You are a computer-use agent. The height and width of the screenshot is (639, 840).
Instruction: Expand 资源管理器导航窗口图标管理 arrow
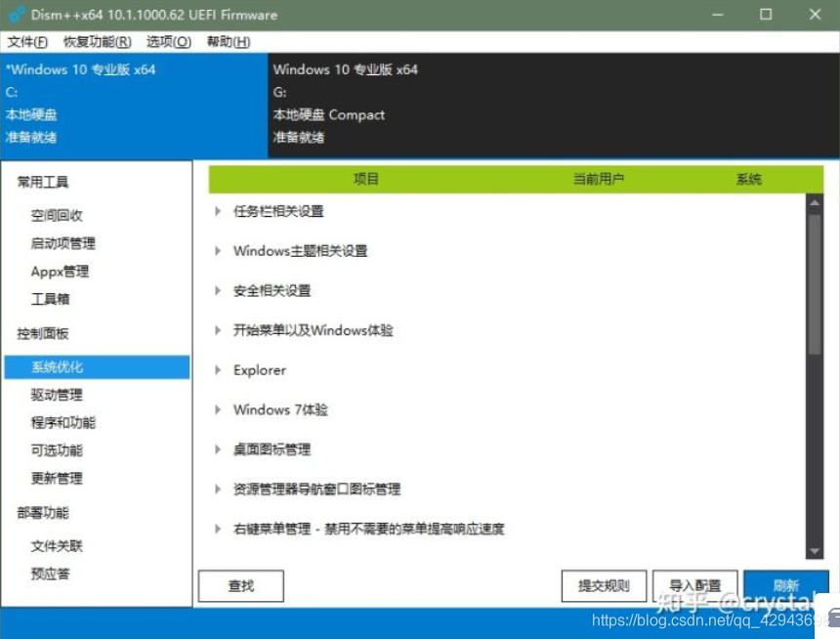pos(218,489)
